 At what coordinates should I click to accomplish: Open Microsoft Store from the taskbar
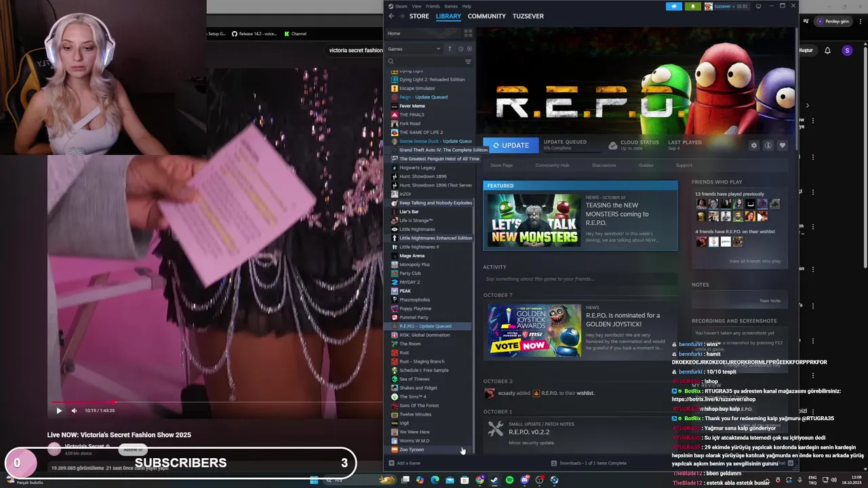tap(465, 480)
